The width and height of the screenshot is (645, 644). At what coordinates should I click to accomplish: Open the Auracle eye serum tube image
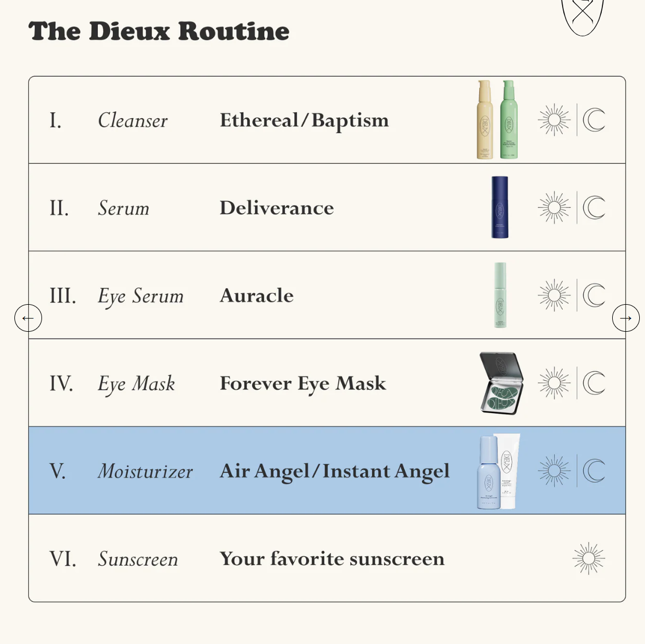[x=500, y=295]
